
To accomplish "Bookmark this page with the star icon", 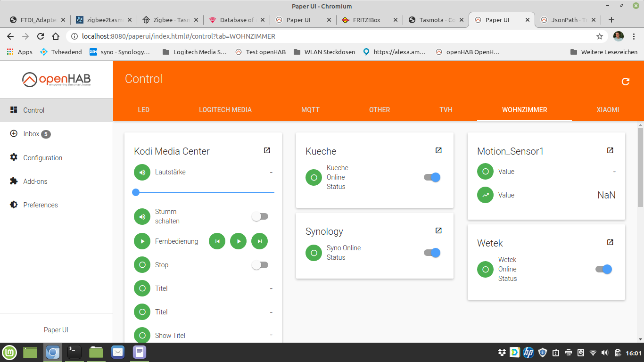I will tap(600, 36).
